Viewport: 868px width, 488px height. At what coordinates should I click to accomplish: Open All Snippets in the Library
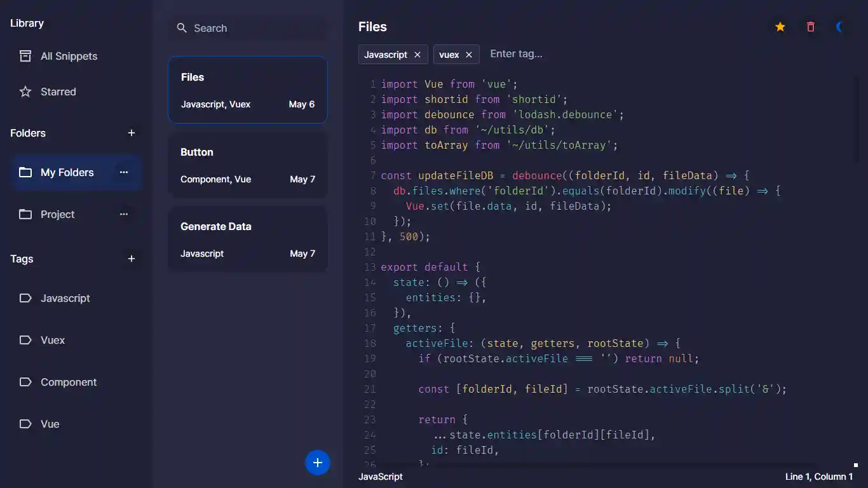[x=69, y=56]
